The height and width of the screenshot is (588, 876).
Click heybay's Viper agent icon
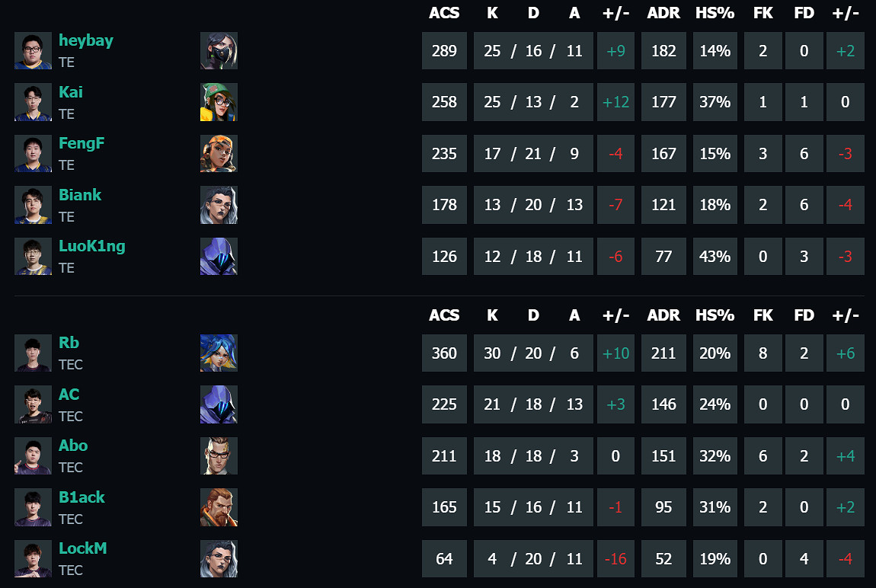[x=219, y=51]
